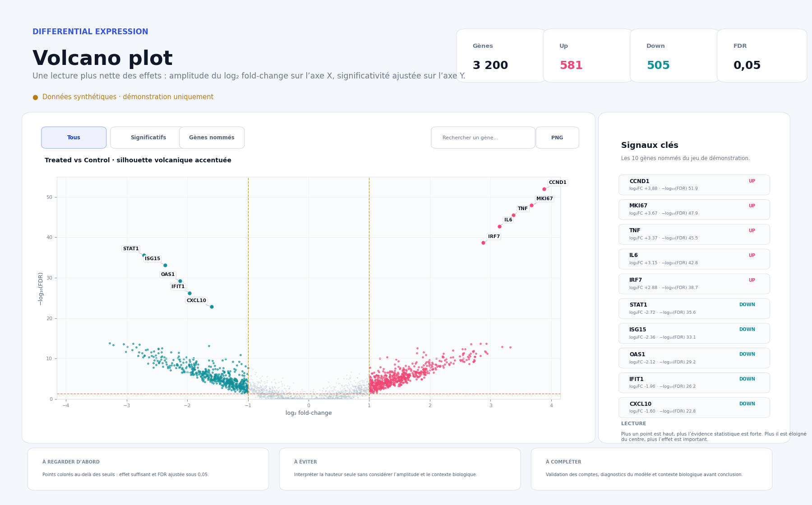Select the IFIT1 gene card
Image resolution: width=812 pixels, height=505 pixels.
[694, 383]
